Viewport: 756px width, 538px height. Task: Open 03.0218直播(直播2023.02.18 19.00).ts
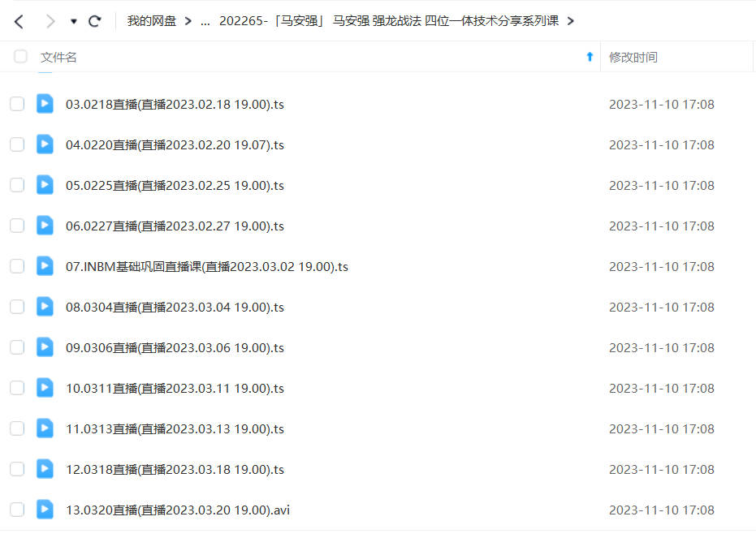point(175,105)
